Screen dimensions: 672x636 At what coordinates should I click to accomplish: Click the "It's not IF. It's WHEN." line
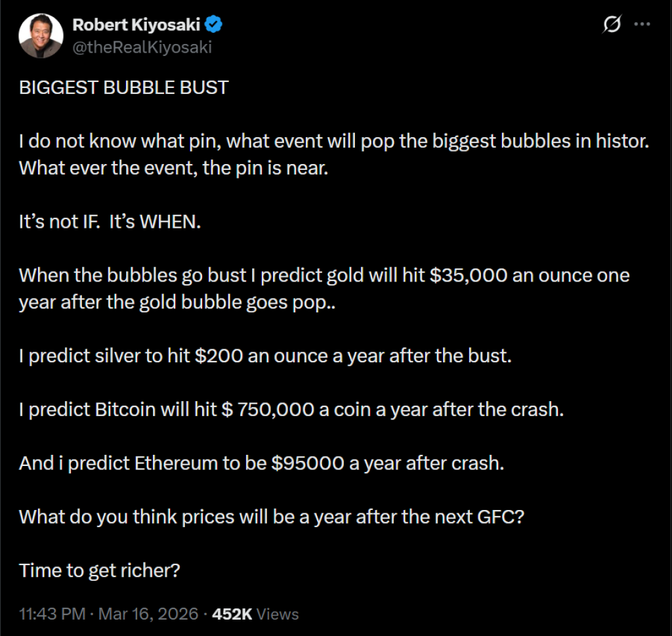[x=110, y=221]
